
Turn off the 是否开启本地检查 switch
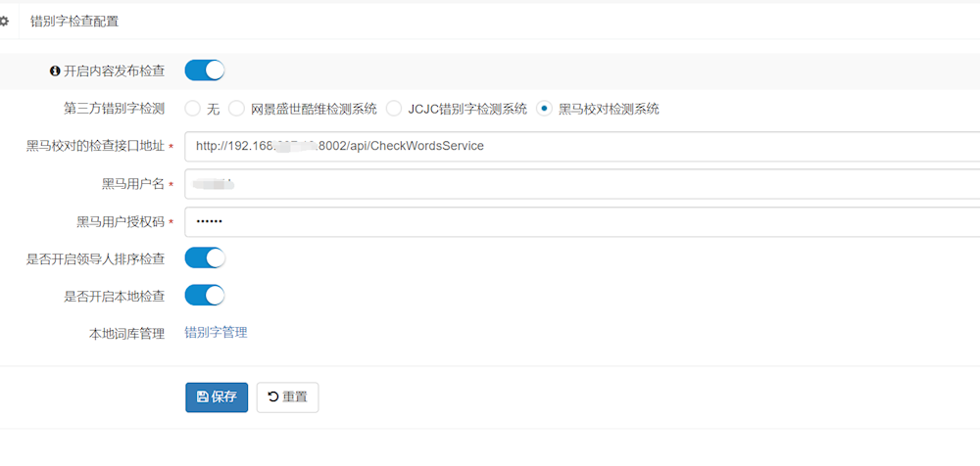point(205,296)
